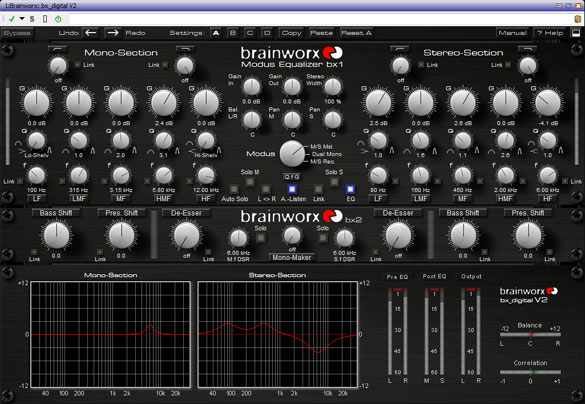Click the Balance meter slider

tap(530, 335)
